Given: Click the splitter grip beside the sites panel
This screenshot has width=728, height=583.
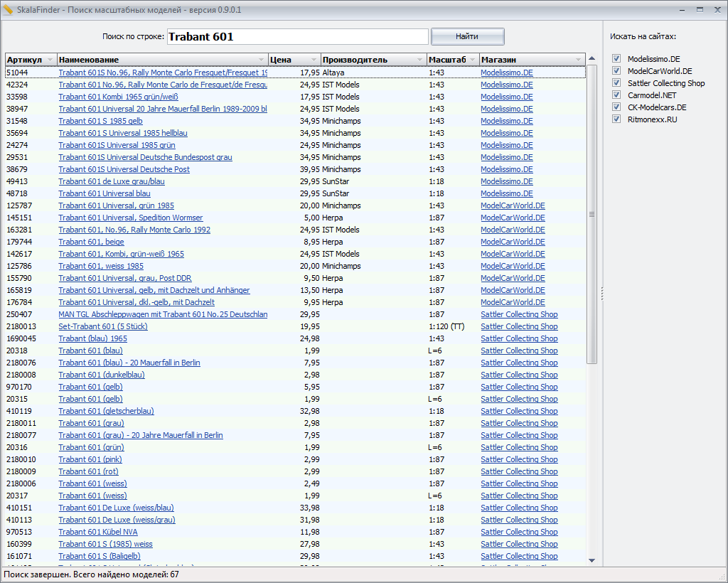Looking at the screenshot, I should pos(602,293).
